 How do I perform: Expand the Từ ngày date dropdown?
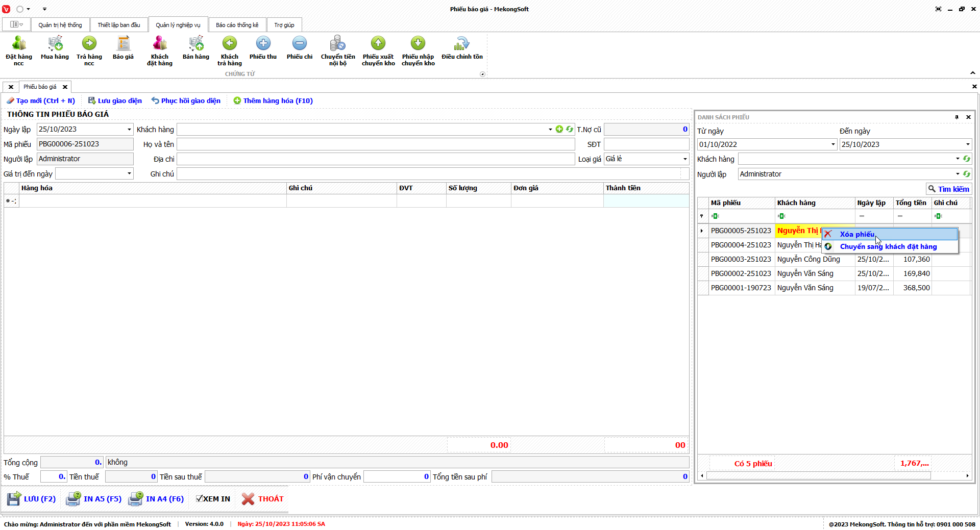pyautogui.click(x=833, y=144)
